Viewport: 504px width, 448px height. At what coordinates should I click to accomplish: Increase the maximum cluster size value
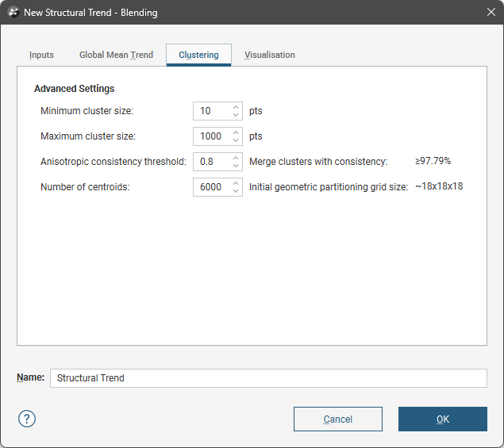point(236,132)
